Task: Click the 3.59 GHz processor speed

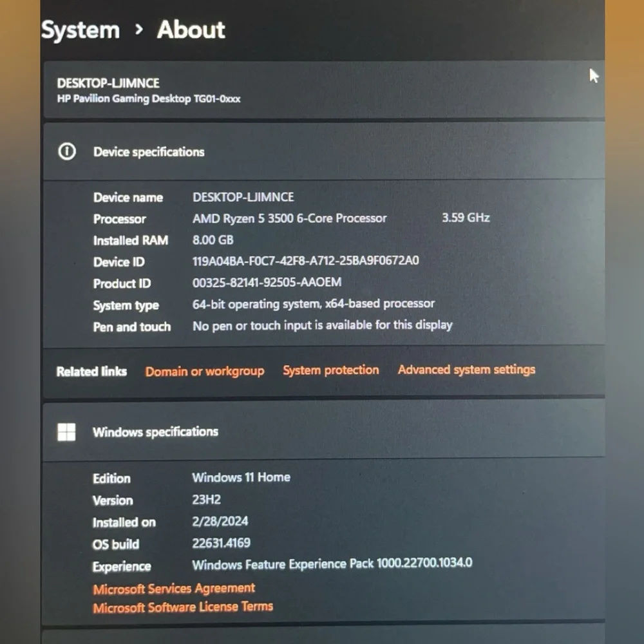Action: pyautogui.click(x=466, y=217)
